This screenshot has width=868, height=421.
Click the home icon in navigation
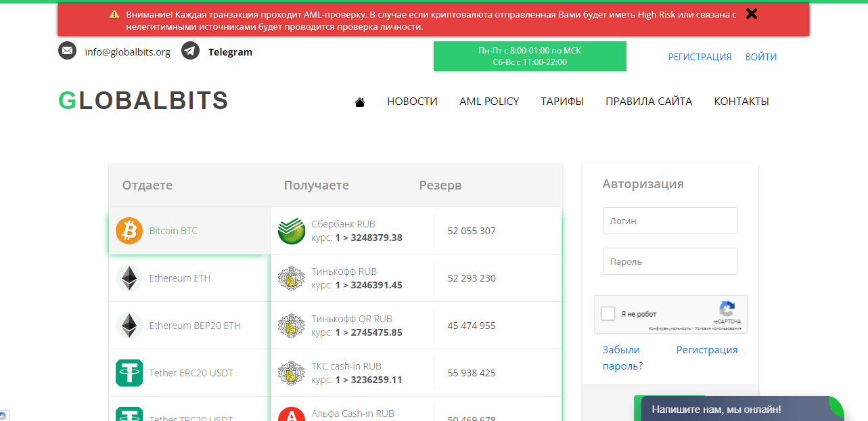(x=360, y=102)
